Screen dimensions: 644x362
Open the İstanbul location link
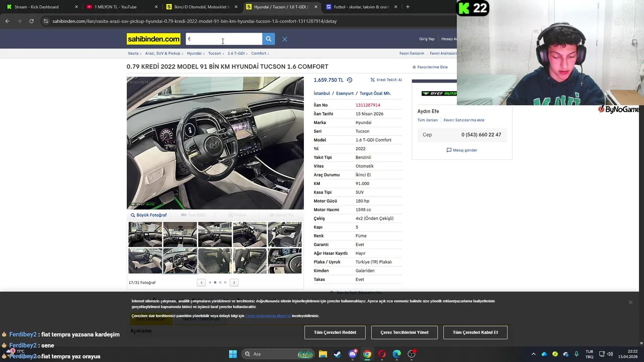pyautogui.click(x=322, y=94)
